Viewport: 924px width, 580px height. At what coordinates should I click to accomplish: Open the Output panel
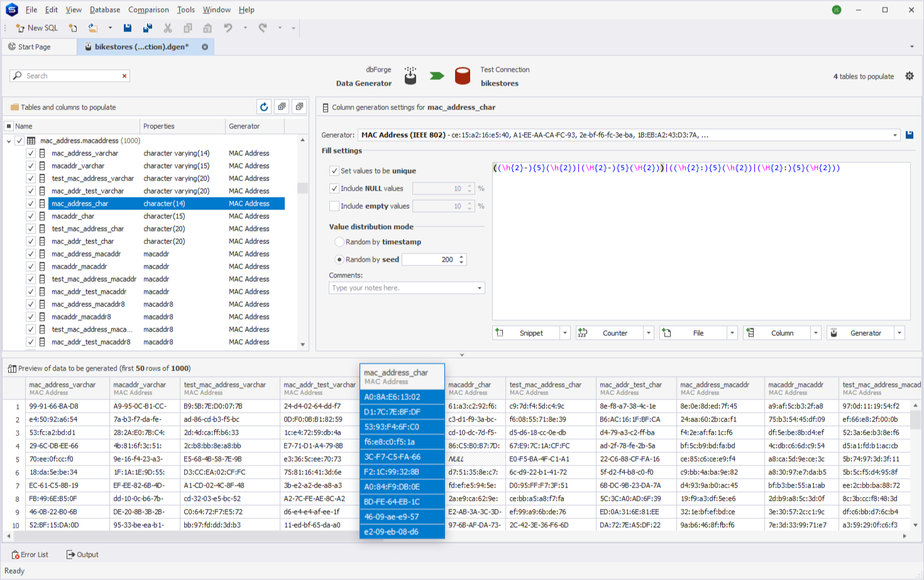click(83, 554)
